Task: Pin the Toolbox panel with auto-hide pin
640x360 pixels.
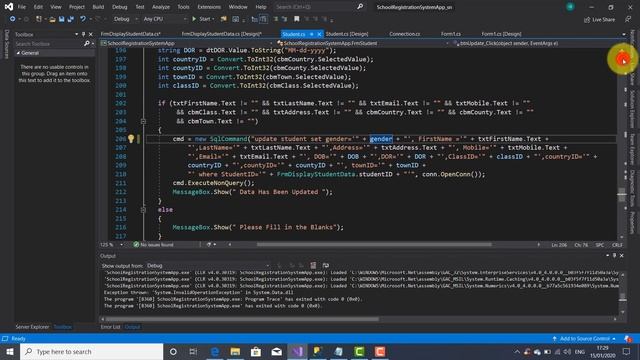Action: tap(84, 34)
